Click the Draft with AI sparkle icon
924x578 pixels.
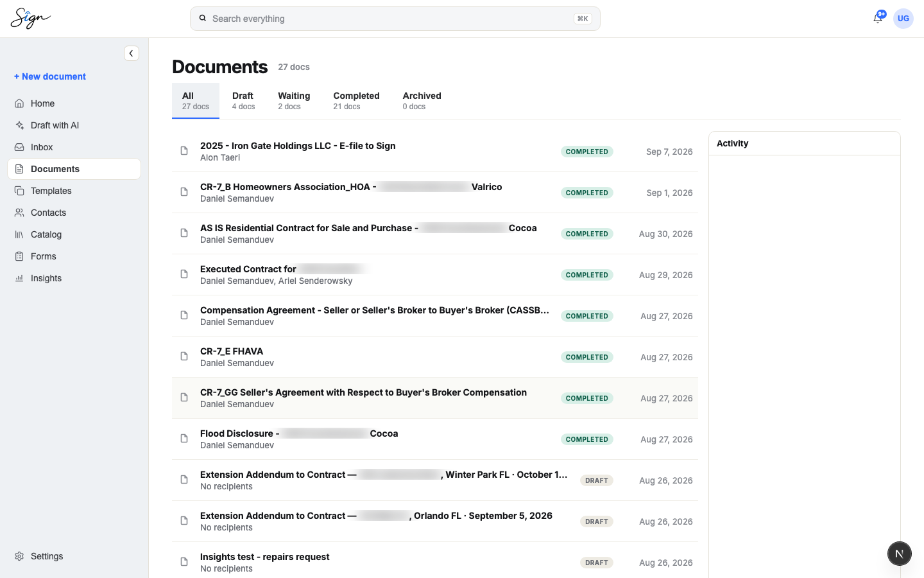coord(19,125)
